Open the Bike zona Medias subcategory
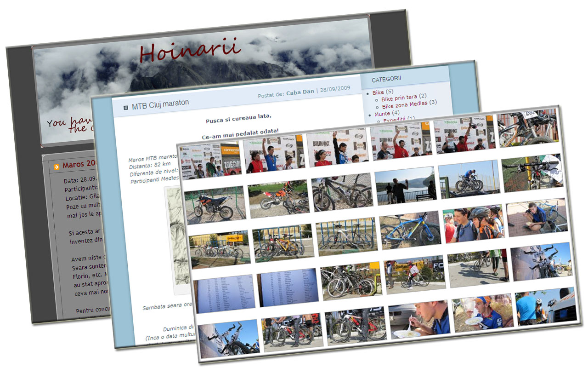588x368 pixels. click(x=405, y=106)
